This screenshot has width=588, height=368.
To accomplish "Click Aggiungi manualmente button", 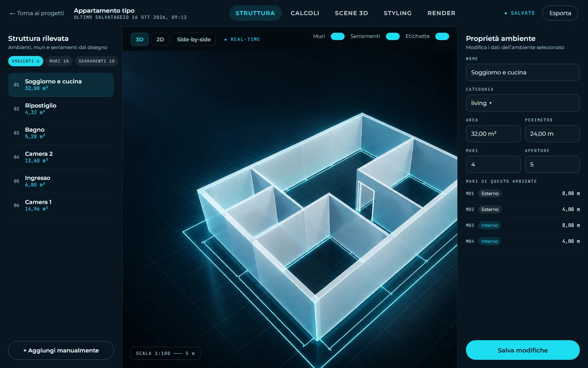I will (x=61, y=350).
